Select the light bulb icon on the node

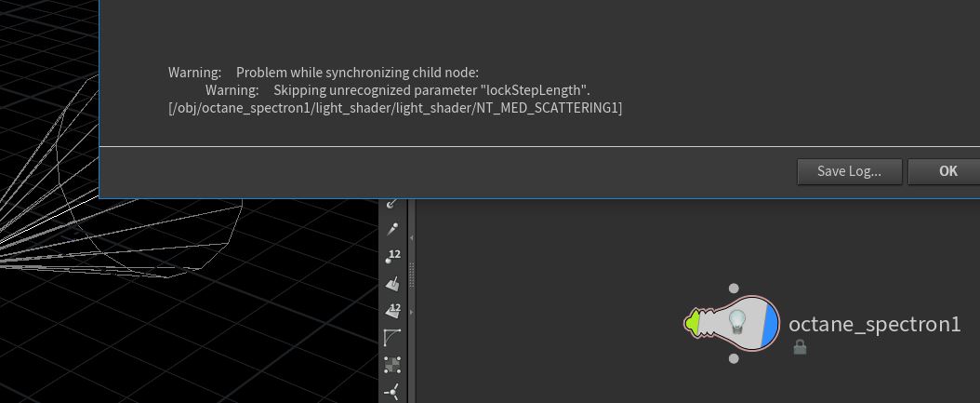coord(736,323)
